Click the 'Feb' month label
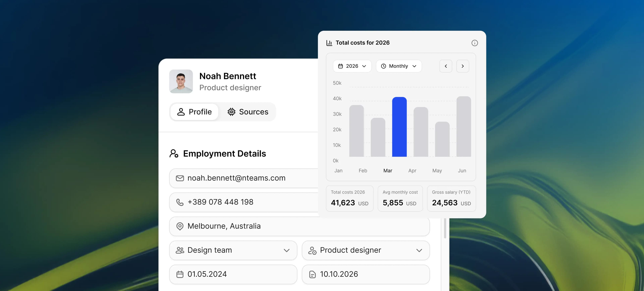 (363, 171)
